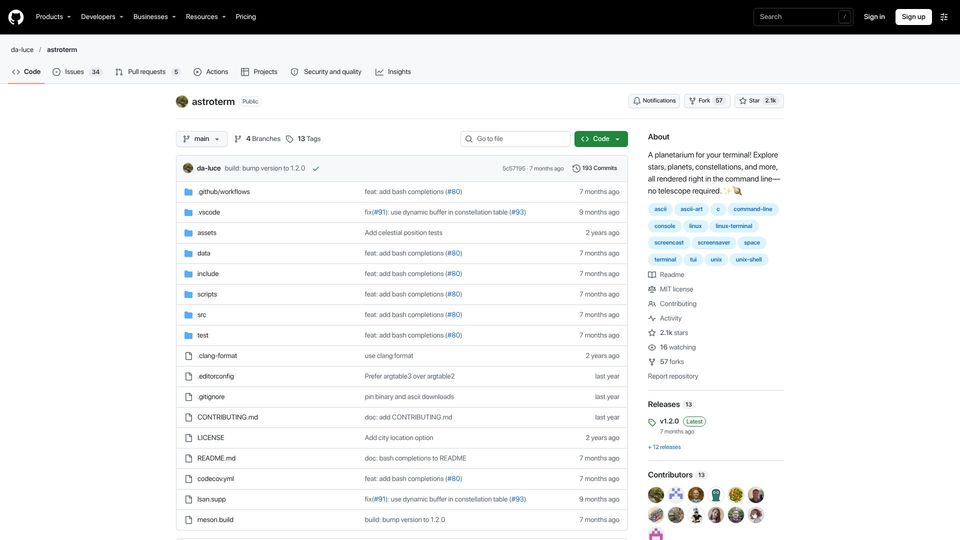Open the accessibility settings icon beside Sign up
Screen dimensions: 960x540
(944, 17)
